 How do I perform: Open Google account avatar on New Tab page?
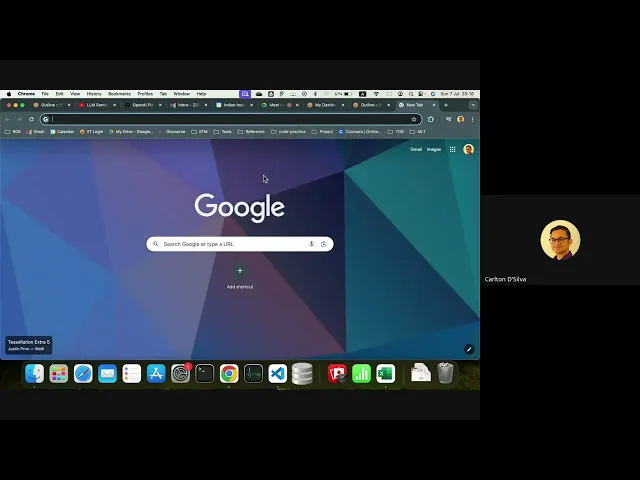tap(469, 149)
